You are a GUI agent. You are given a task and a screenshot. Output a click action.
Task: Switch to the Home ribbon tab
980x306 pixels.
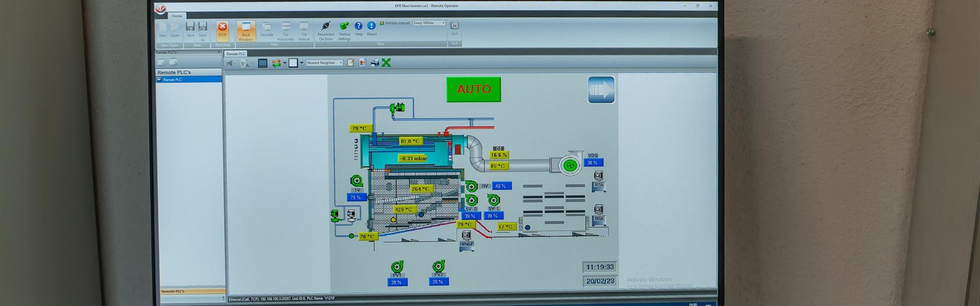coord(177,16)
